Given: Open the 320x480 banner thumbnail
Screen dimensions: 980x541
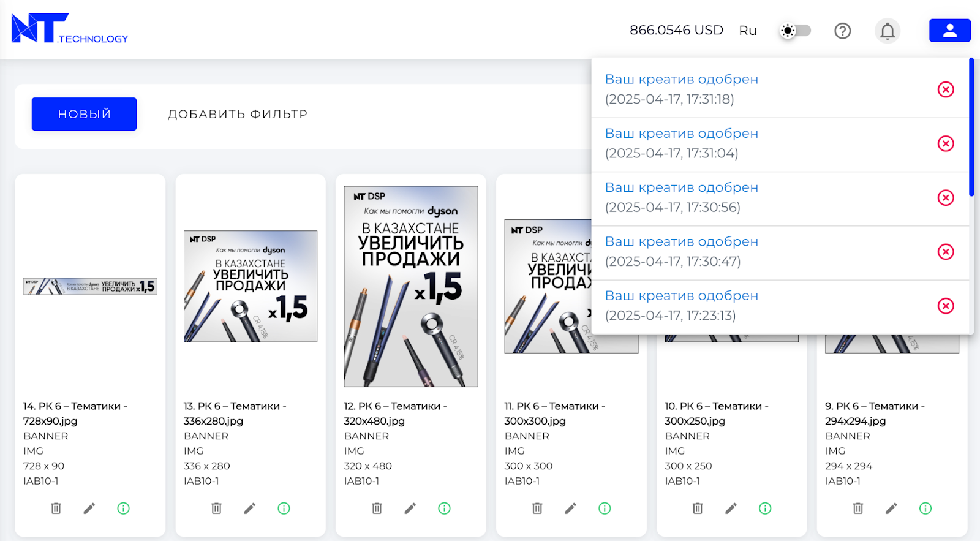Looking at the screenshot, I should [x=411, y=286].
